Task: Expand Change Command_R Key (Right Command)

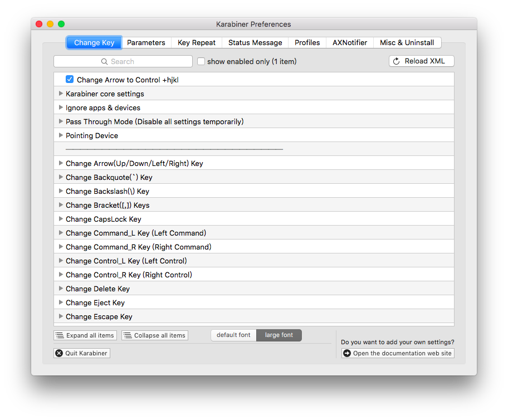Action: [61, 247]
